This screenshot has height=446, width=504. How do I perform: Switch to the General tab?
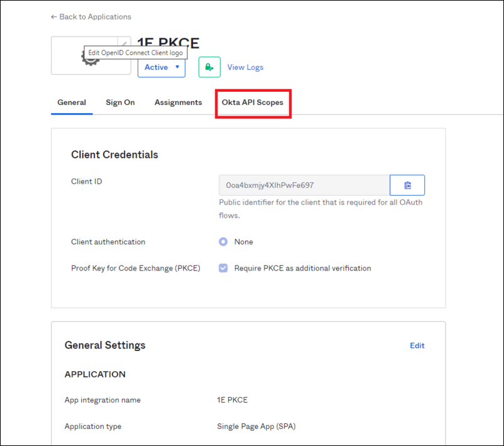tap(72, 103)
